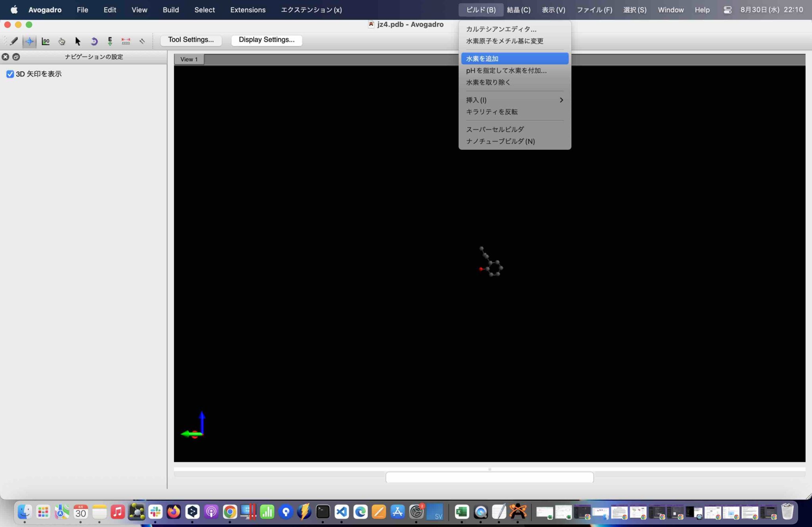Switch to the View 1 tab
The width and height of the screenshot is (812, 527).
(189, 59)
